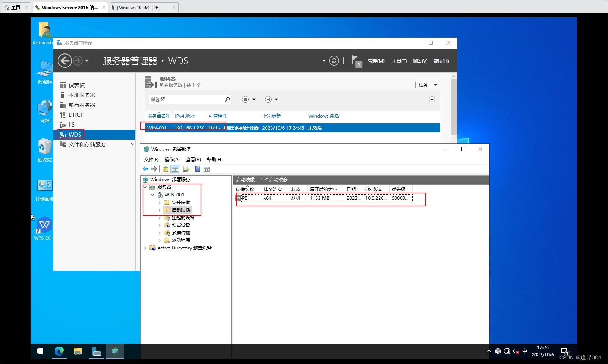Click in the 筛选器 filter field
This screenshot has width=608, height=364.
point(186,99)
